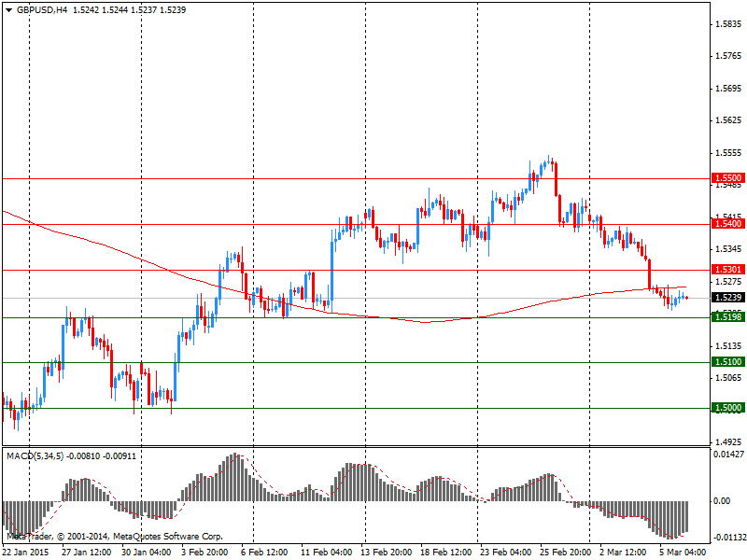Click the 1.5198 green support price label
The height and width of the screenshot is (560, 747).
tap(727, 316)
